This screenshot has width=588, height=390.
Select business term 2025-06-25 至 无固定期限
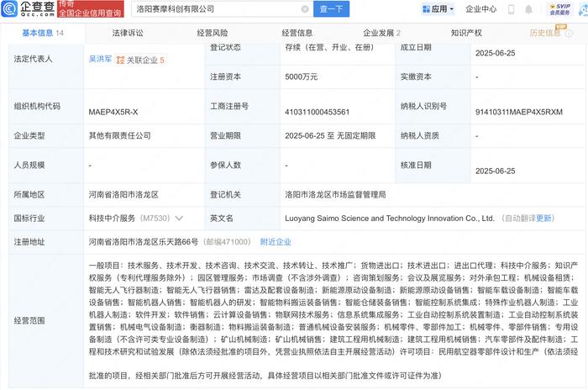tap(330, 135)
